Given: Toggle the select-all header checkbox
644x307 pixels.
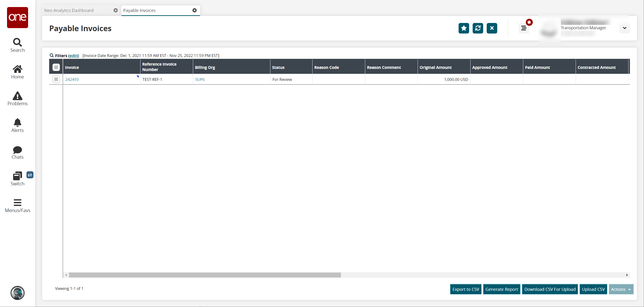Looking at the screenshot, I should [x=56, y=67].
